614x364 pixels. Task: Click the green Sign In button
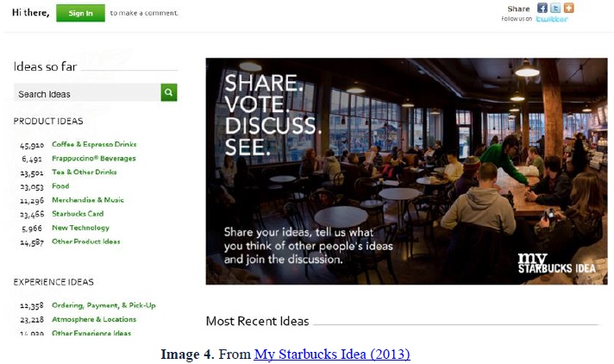[80, 13]
